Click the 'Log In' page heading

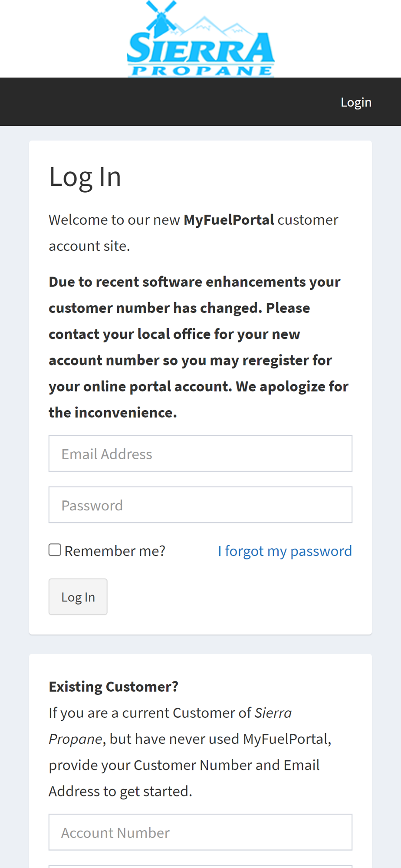(85, 177)
